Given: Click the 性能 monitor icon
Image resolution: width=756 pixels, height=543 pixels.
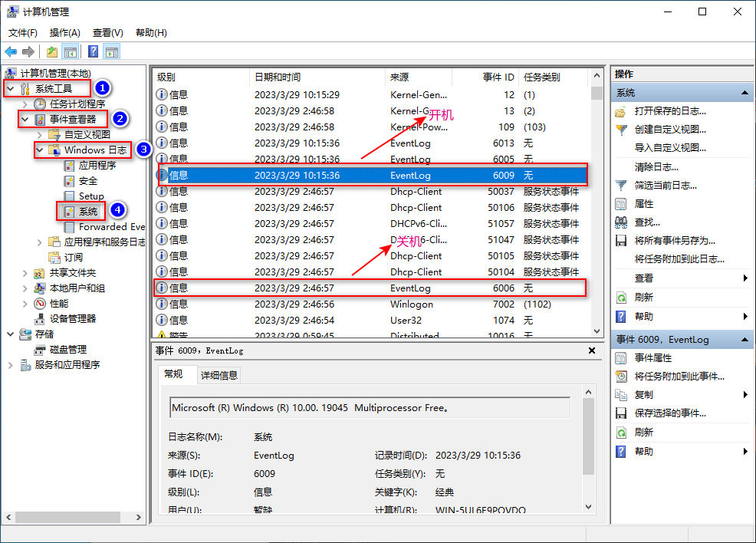Looking at the screenshot, I should (40, 303).
